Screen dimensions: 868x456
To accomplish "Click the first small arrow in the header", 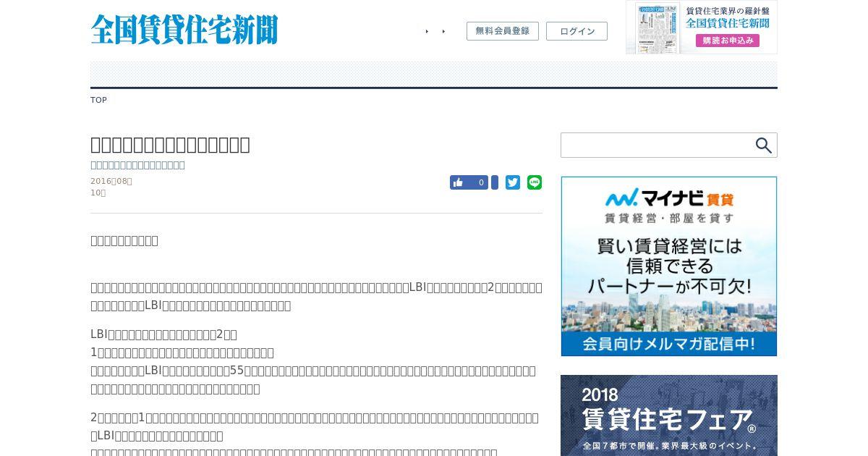I will 427,31.
